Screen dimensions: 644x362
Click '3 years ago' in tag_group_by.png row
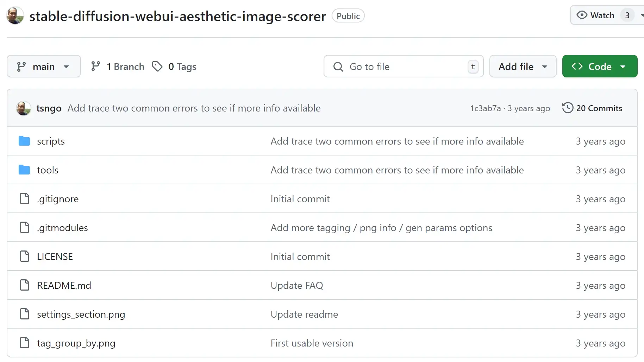(x=600, y=343)
